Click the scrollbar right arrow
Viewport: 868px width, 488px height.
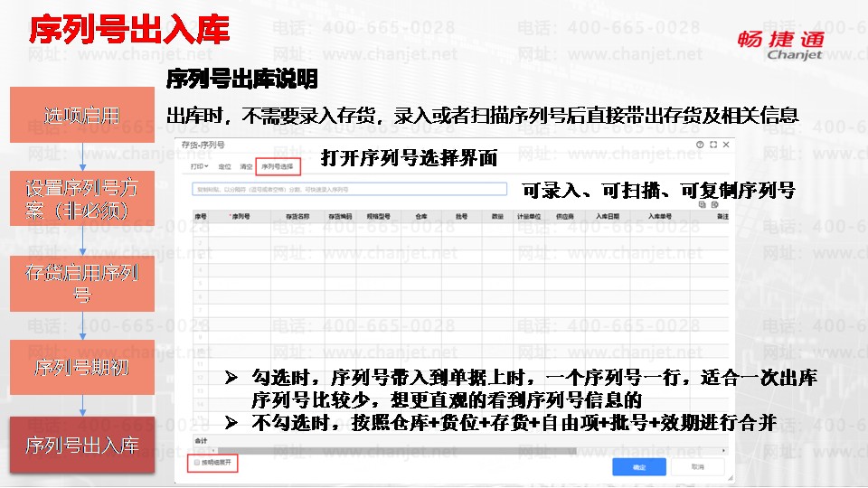pos(723,451)
